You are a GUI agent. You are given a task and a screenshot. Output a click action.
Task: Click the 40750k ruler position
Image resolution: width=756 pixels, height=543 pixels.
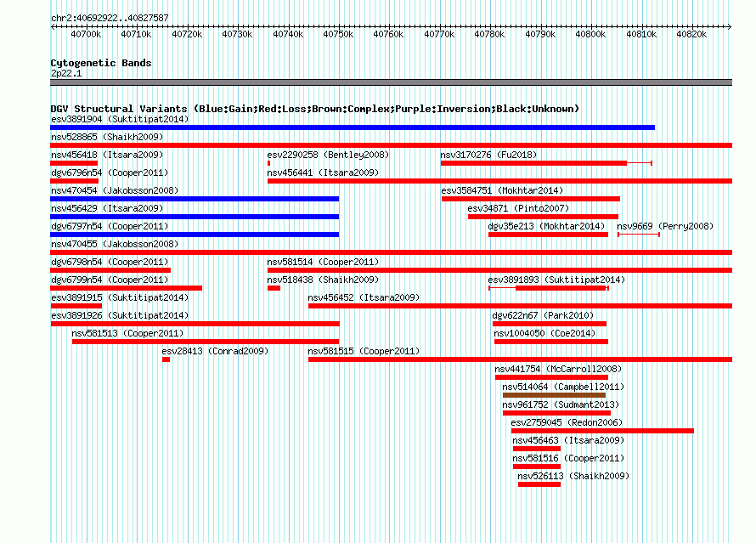[x=338, y=34]
